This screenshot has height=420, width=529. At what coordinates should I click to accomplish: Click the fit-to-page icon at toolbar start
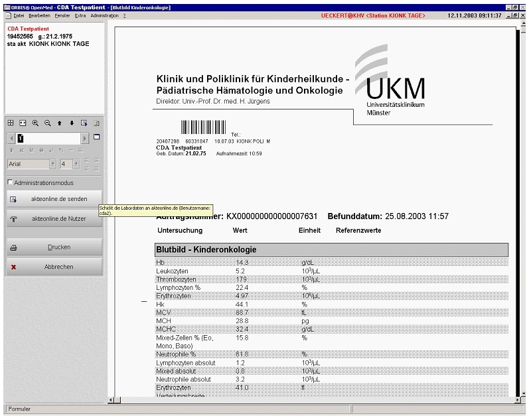pyautogui.click(x=11, y=123)
